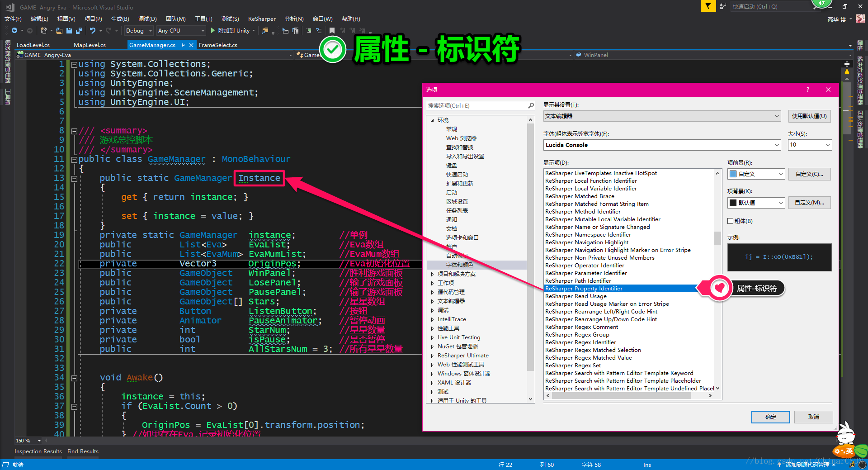Click the New Project toolbar icon
The image size is (868, 470).
tap(43, 30)
